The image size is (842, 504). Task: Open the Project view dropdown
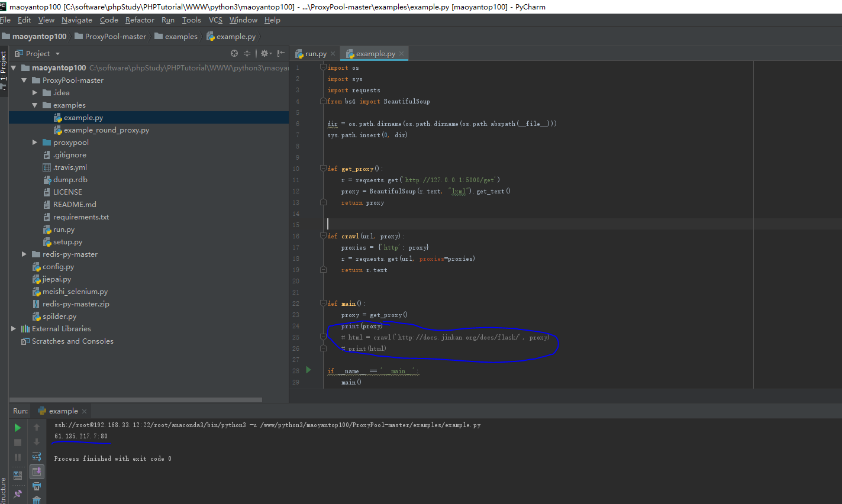(x=57, y=54)
